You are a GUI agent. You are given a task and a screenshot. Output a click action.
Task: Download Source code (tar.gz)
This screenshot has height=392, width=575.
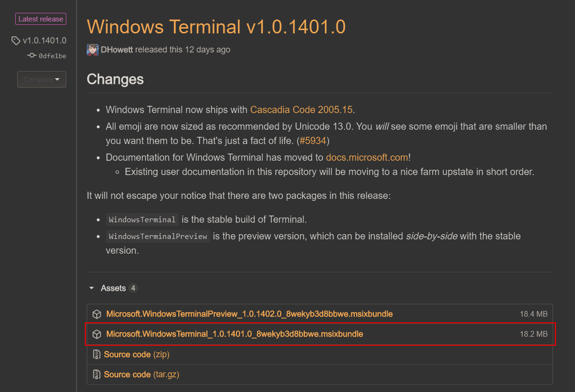point(142,374)
